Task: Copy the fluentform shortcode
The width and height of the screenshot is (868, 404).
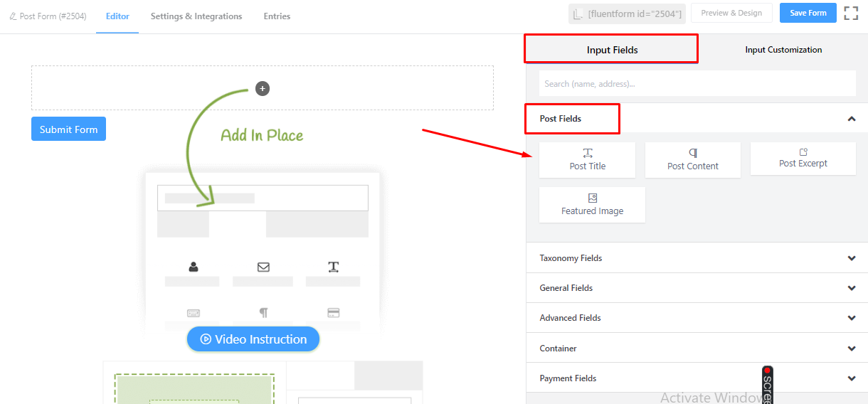Action: tap(627, 14)
